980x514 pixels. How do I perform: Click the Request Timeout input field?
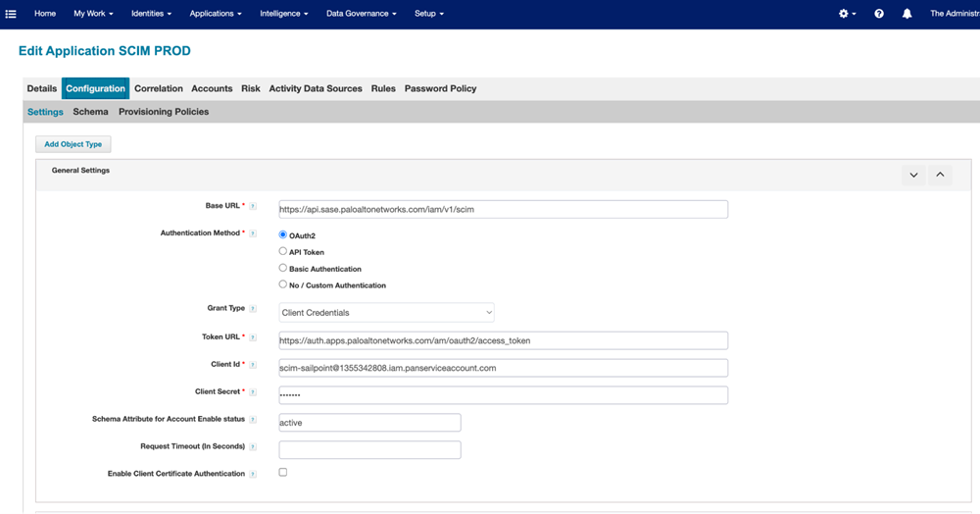click(369, 450)
